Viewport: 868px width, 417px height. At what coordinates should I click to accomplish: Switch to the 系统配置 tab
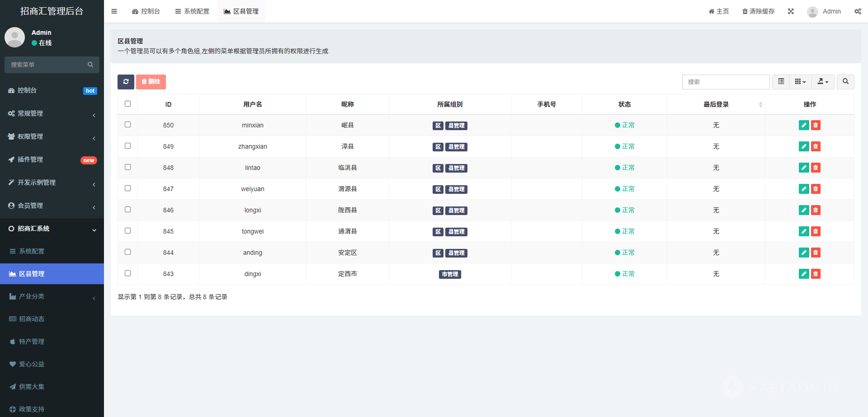192,11
